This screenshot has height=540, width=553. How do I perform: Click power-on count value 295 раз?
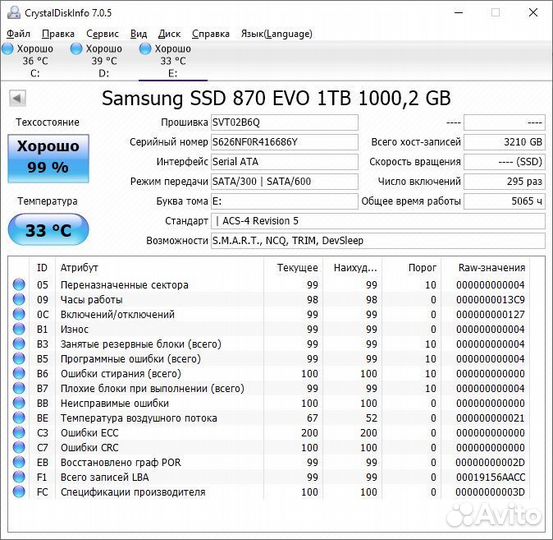[504, 182]
